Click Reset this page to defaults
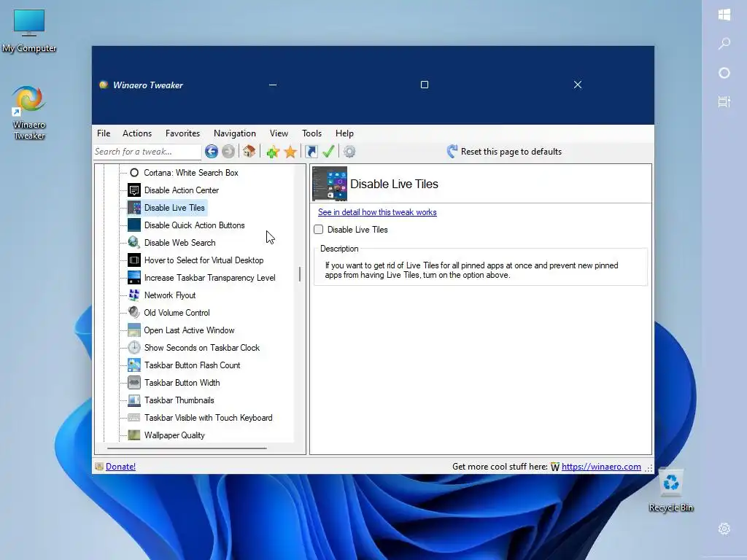This screenshot has width=747, height=560. pyautogui.click(x=505, y=152)
